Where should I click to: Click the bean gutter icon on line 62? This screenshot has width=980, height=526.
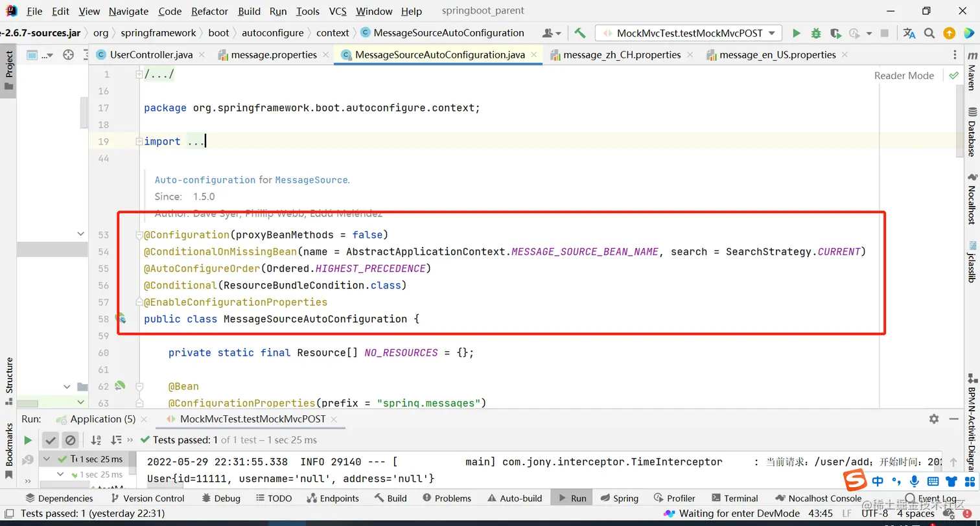[x=120, y=385]
